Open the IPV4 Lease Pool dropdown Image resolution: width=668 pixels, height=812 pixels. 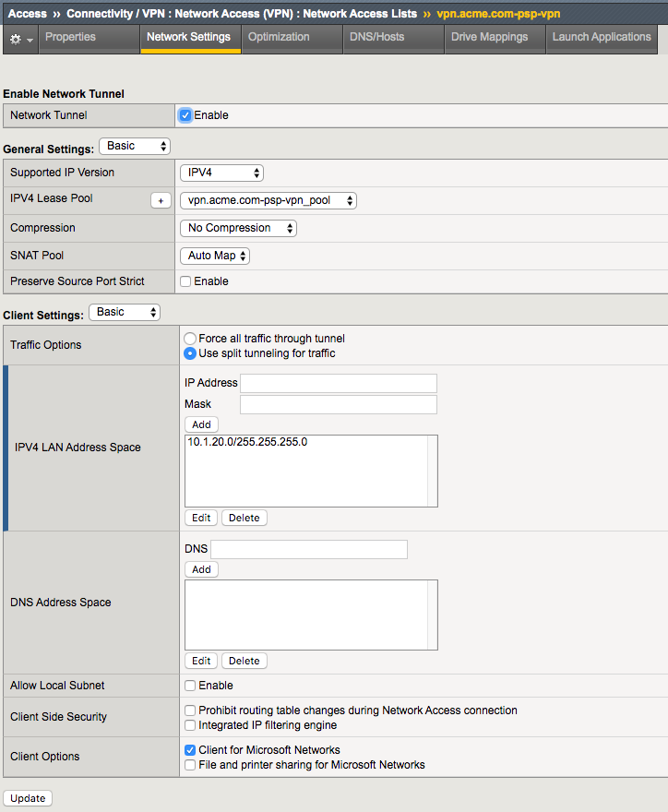(x=268, y=200)
